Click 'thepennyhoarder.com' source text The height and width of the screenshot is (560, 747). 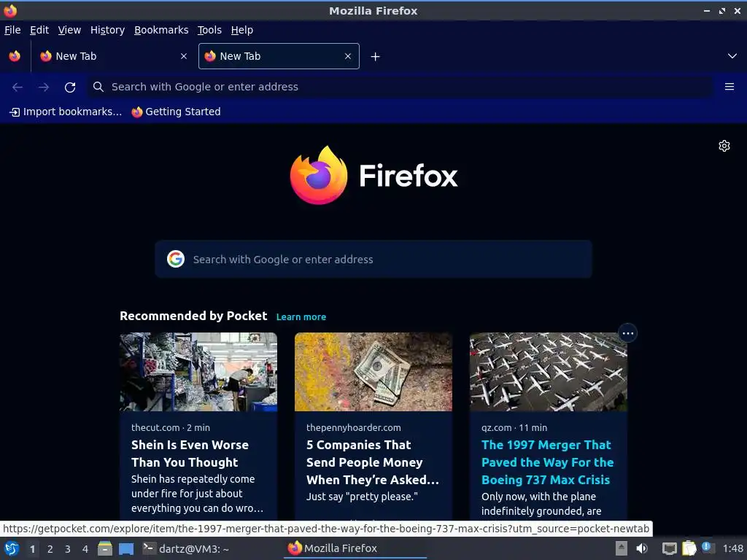(354, 427)
